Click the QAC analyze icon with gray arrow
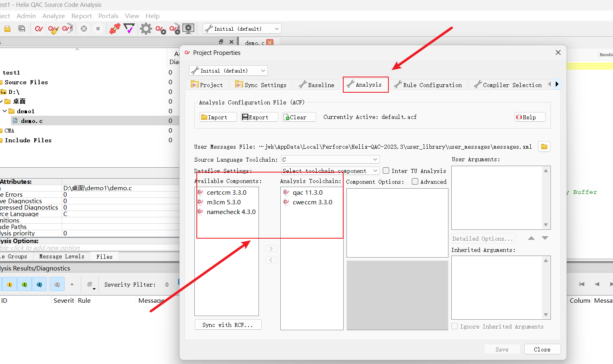The height and width of the screenshot is (364, 613). click(67, 28)
